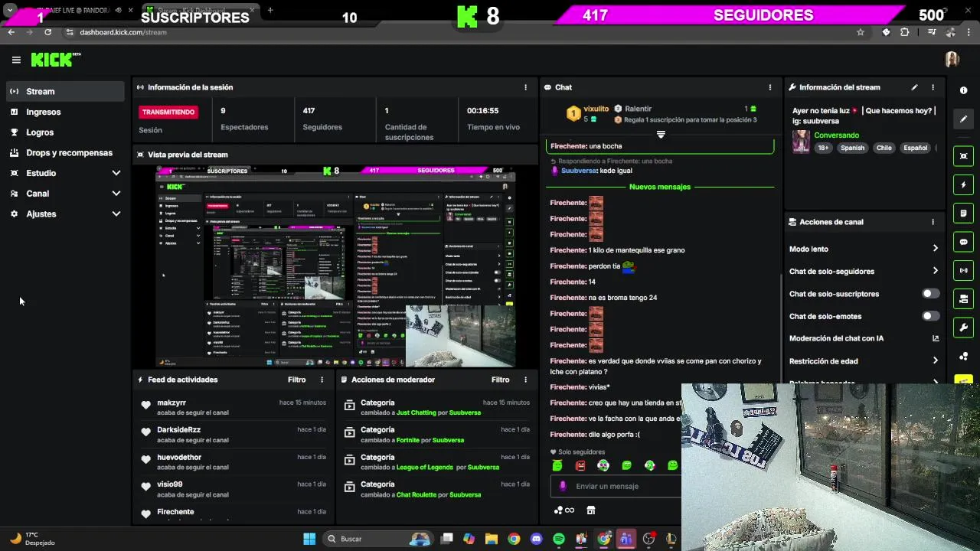980x551 pixels.
Task: Select Drops y recompensas in sidebar
Action: pos(65,152)
